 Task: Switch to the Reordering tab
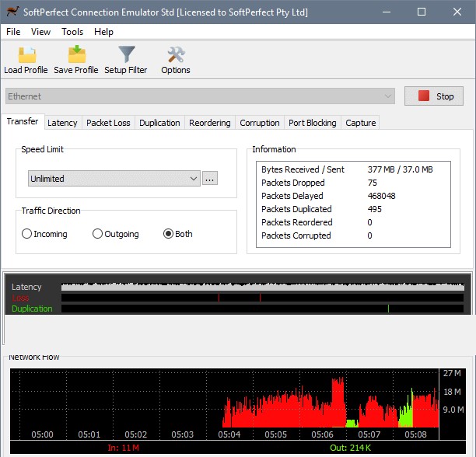point(210,123)
